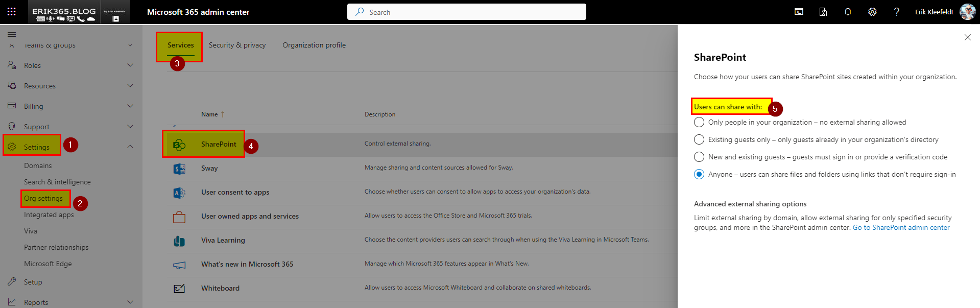Click the Sway service icon
Viewport: 980px width, 308px height.
[x=179, y=169]
